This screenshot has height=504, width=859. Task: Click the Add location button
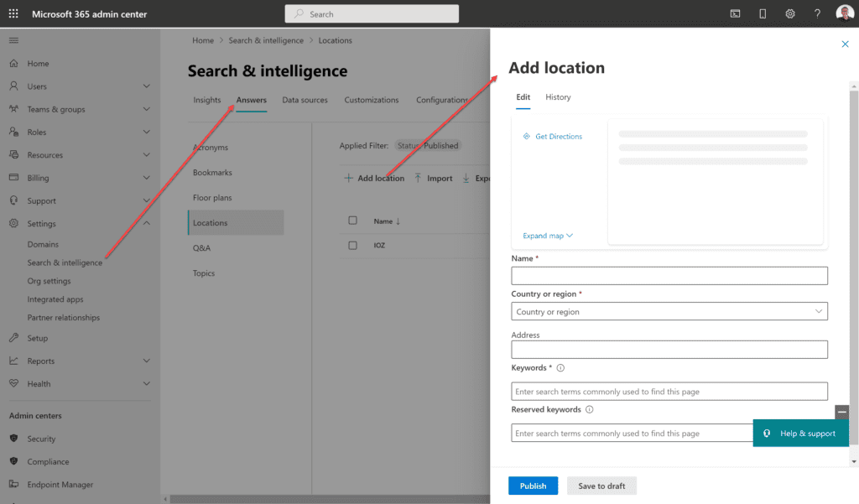[374, 178]
